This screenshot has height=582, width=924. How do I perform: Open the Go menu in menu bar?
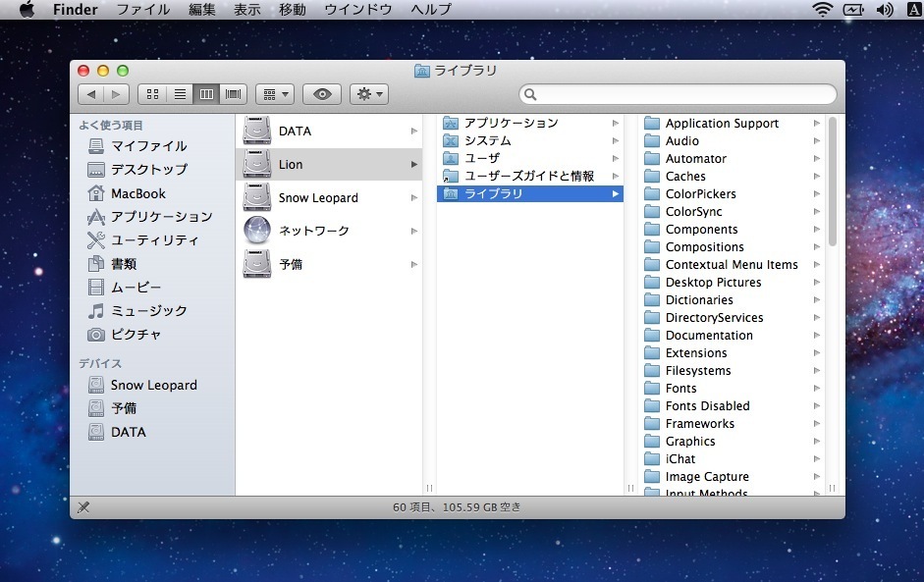tap(292, 10)
